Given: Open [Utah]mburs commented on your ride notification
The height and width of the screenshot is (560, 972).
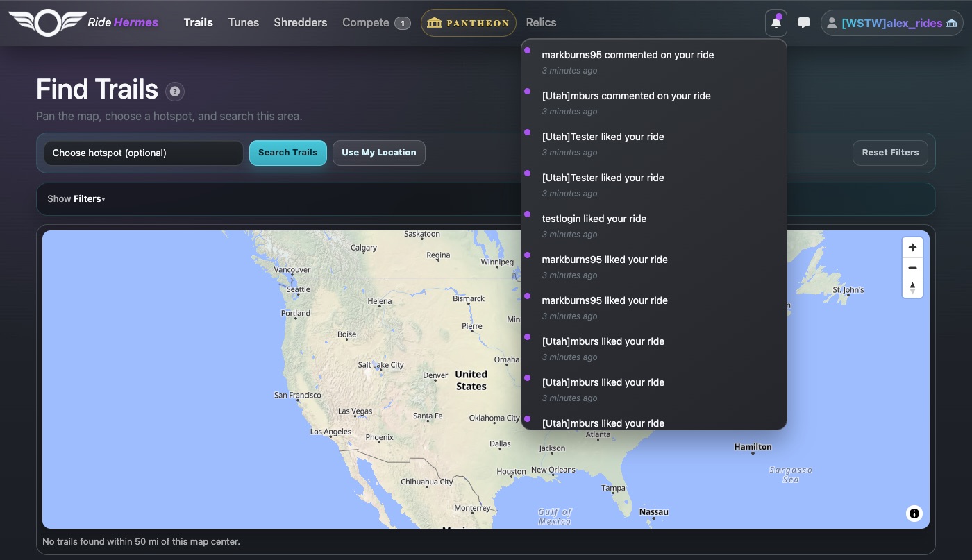Looking at the screenshot, I should click(653, 103).
